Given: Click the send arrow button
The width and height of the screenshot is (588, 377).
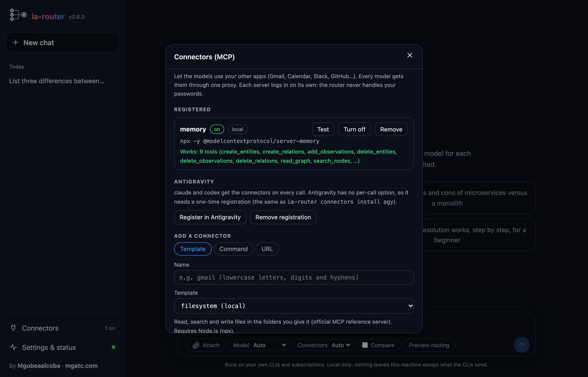Looking at the screenshot, I should pos(522,345).
